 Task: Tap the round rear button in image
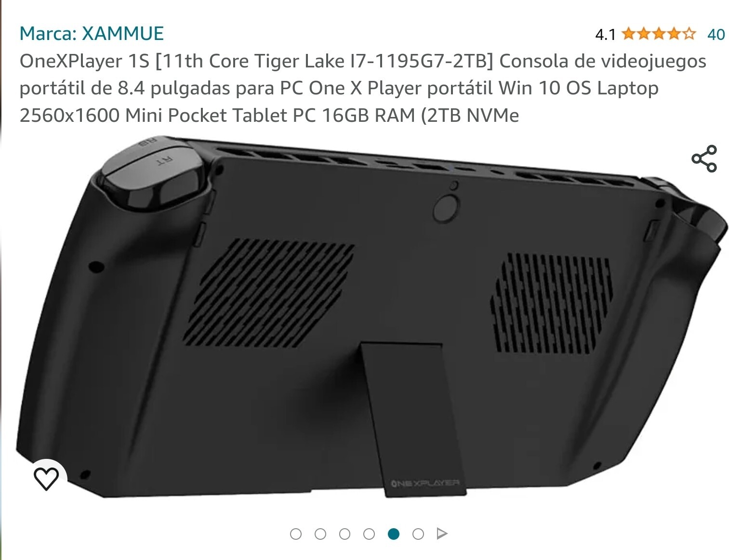(446, 208)
